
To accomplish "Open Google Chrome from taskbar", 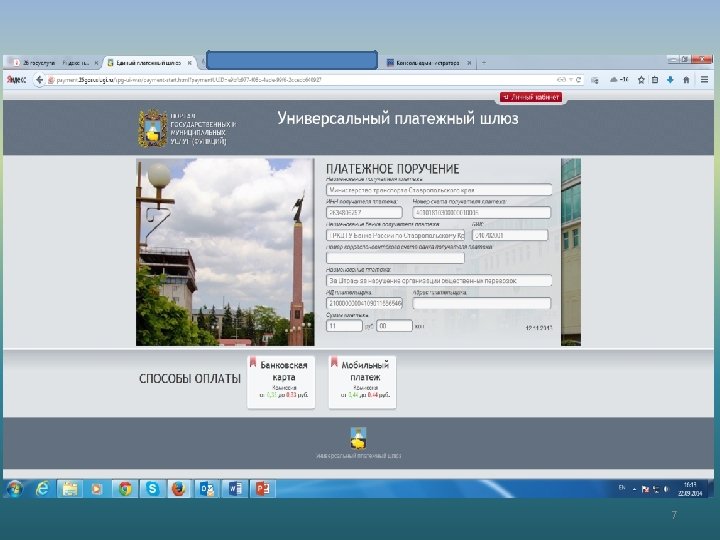I will coord(124,489).
